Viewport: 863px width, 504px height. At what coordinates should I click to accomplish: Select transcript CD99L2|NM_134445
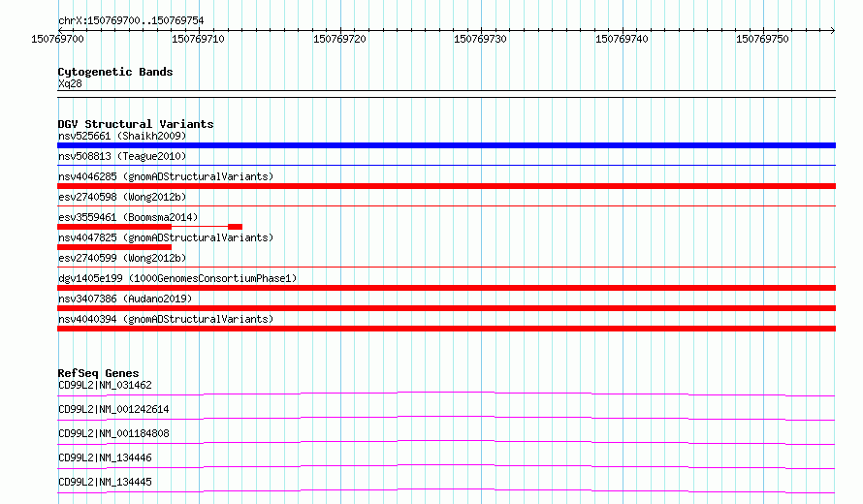pyautogui.click(x=105, y=482)
